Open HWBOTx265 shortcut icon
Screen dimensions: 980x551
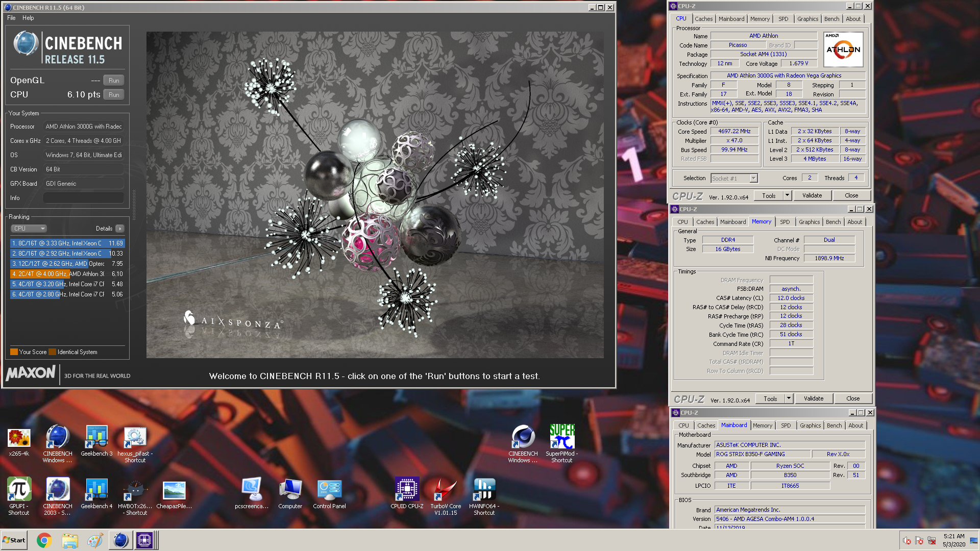coord(135,496)
